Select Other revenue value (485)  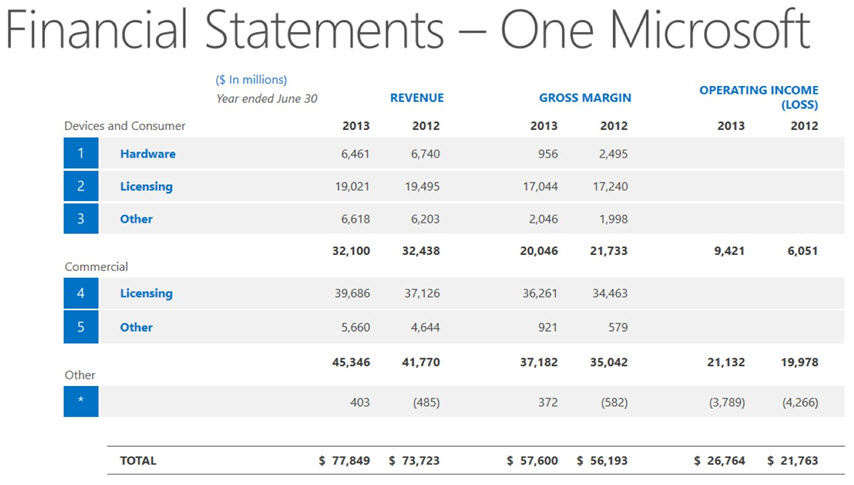pyautogui.click(x=426, y=402)
